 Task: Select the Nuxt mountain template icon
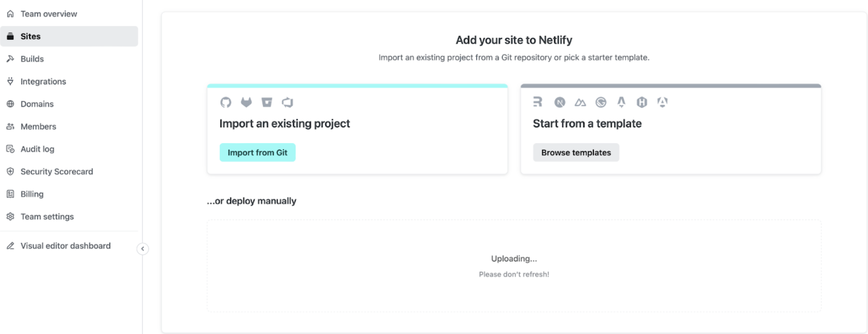coord(580,103)
